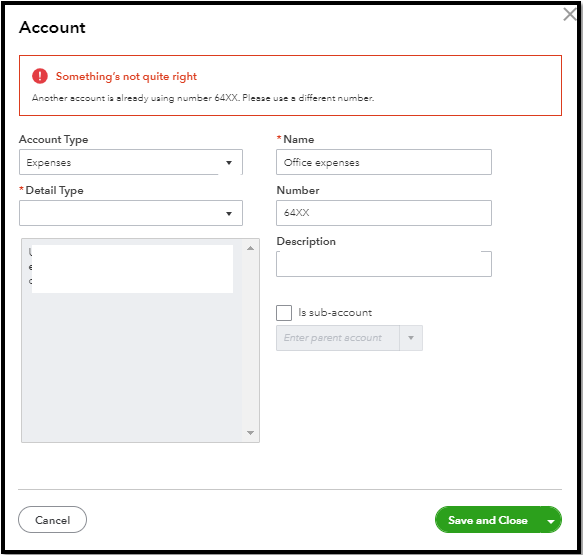Open the Account Type dropdown showing Expenses

pos(131,162)
